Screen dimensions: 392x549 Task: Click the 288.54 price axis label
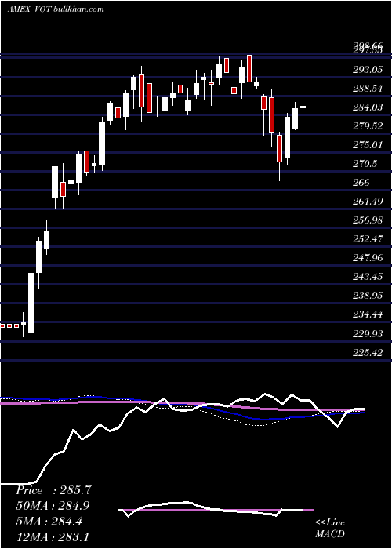(368, 89)
